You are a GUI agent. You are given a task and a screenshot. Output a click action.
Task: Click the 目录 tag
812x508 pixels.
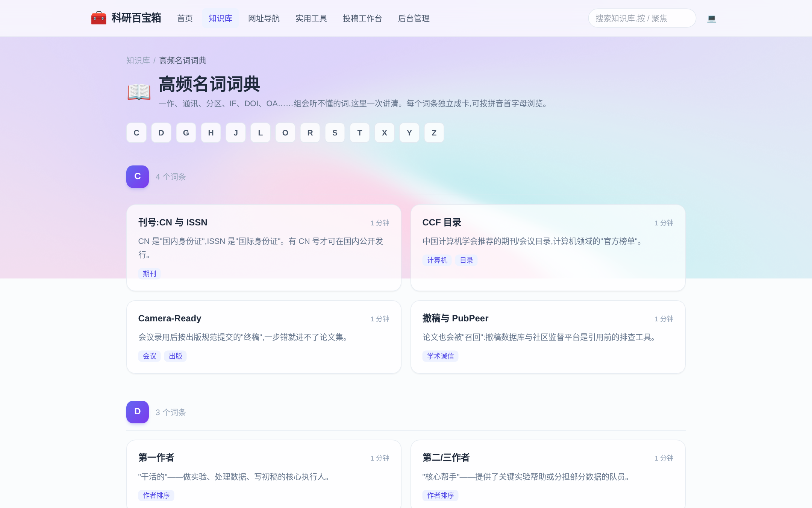click(467, 260)
